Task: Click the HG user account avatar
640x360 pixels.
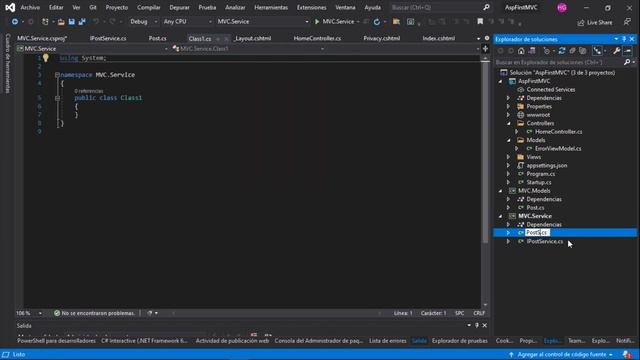Action: click(562, 7)
